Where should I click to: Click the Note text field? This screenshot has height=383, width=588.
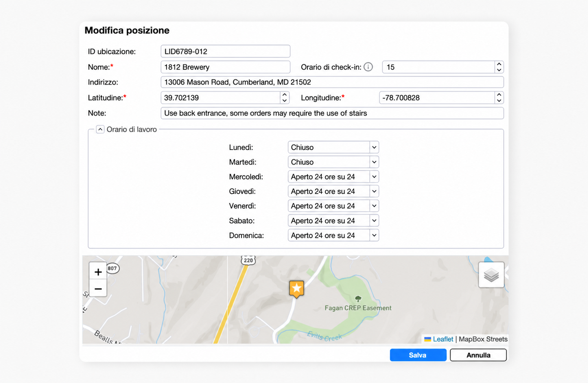(x=332, y=113)
